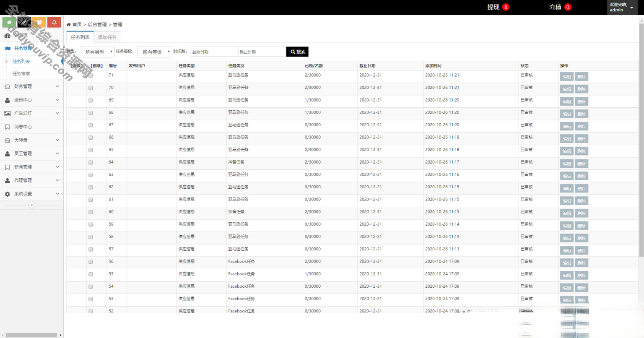
Task: Click the 2020-10-26 11:17 add-time cell
Action: [442, 162]
